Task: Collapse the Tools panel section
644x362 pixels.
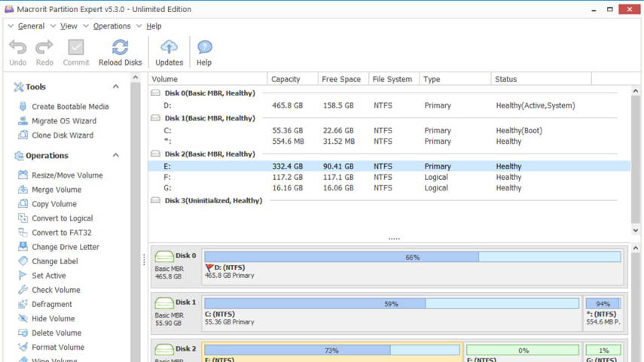Action: [116, 87]
